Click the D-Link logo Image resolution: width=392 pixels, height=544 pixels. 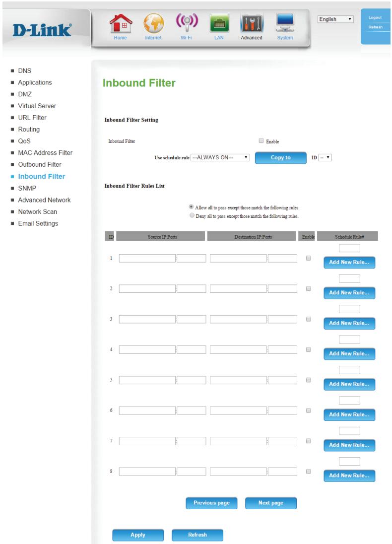point(42,30)
